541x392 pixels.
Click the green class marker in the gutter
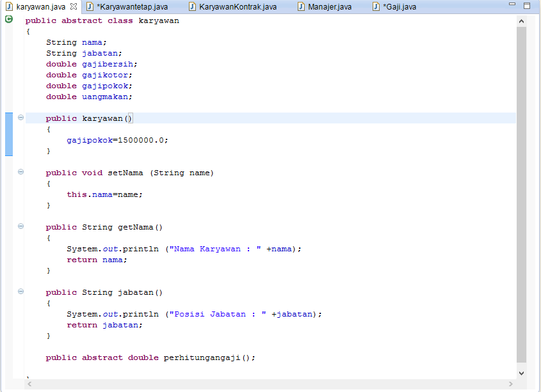pyautogui.click(x=8, y=20)
